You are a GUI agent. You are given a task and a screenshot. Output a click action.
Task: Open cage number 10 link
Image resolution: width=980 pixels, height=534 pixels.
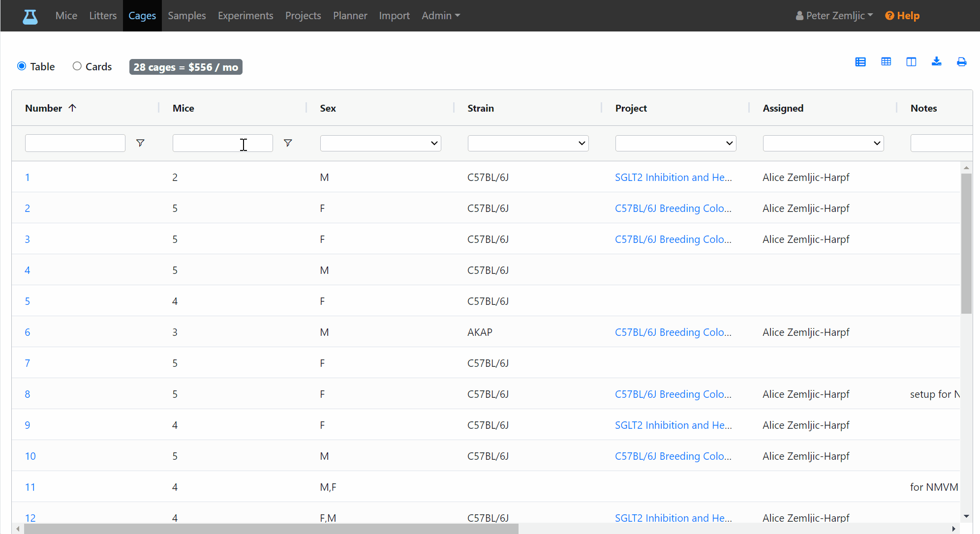pos(31,456)
